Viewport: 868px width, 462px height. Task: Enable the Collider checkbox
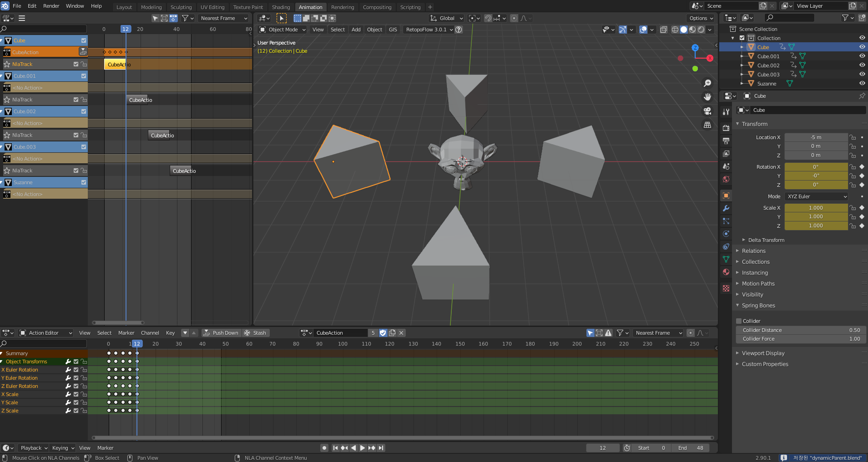(739, 321)
